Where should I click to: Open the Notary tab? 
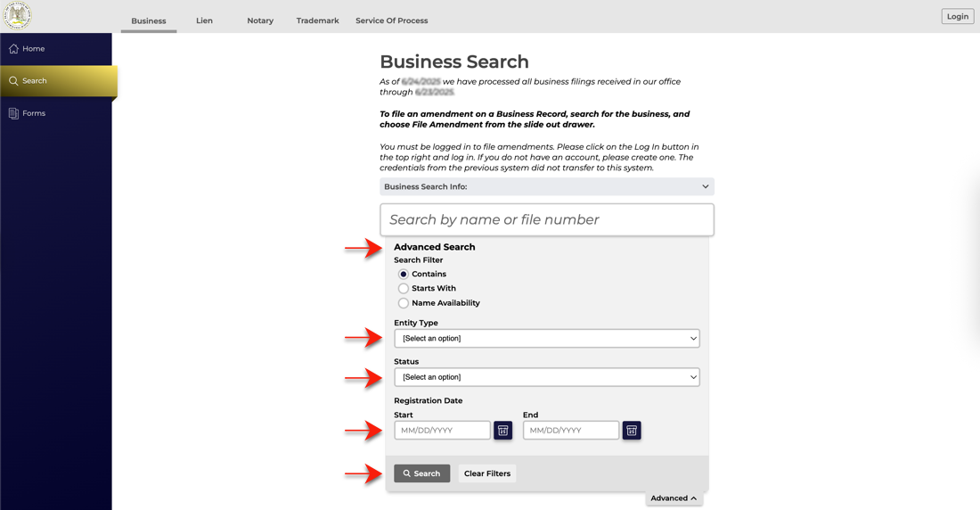click(x=260, y=21)
